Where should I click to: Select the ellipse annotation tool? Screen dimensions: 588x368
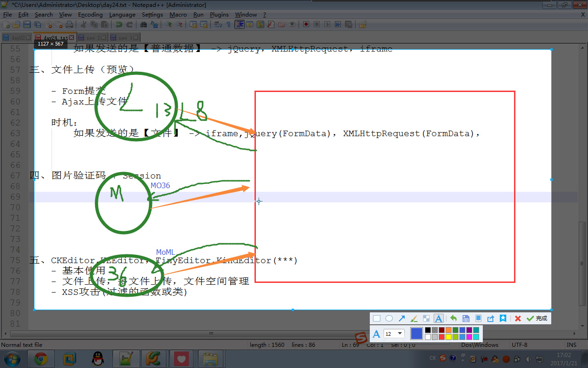coord(389,318)
